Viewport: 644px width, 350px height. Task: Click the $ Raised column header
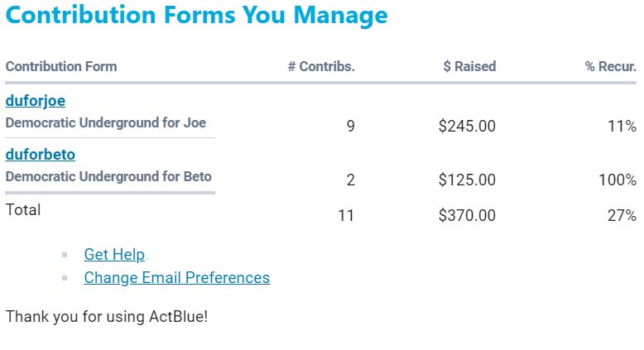(x=469, y=66)
